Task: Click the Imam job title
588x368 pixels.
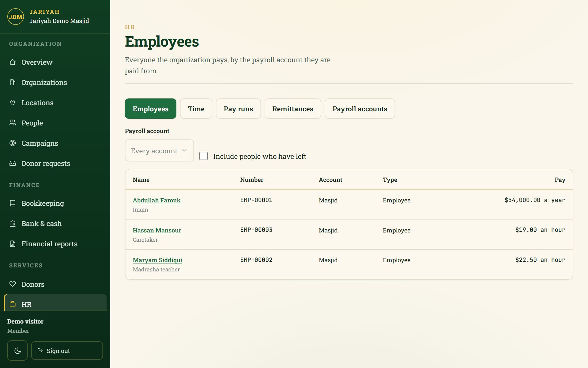Action: pyautogui.click(x=140, y=210)
